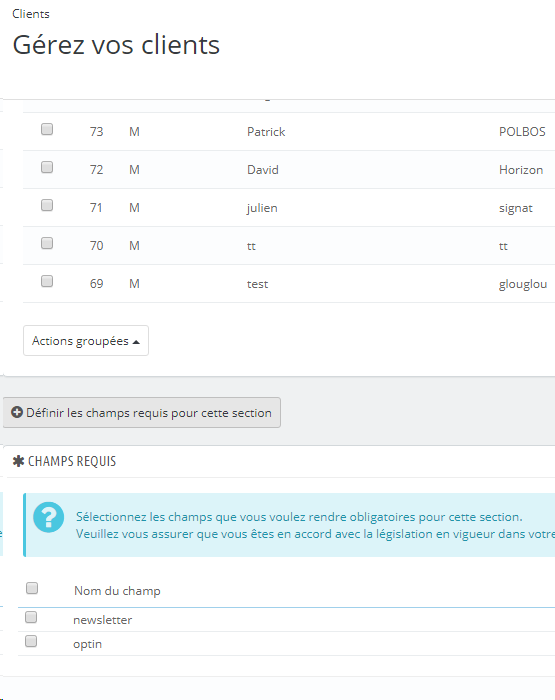Click the Clients breadcrumb
The image size is (555, 700).
tap(31, 14)
